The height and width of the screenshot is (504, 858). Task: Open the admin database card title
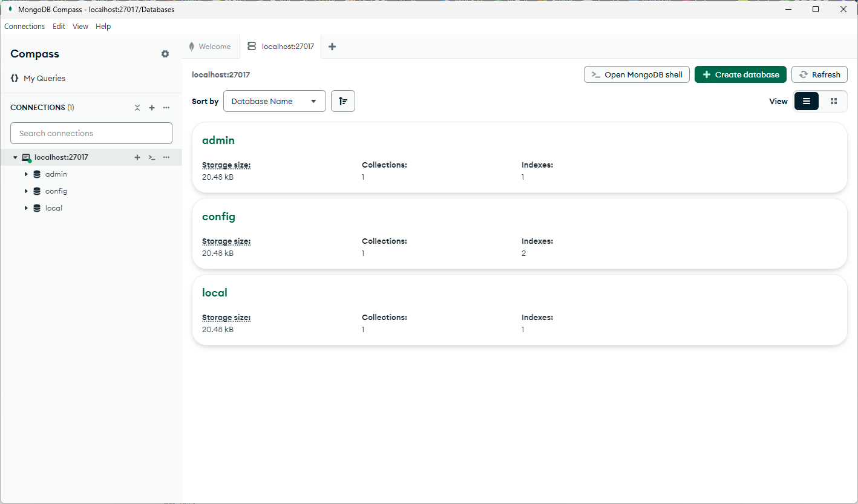pos(218,140)
